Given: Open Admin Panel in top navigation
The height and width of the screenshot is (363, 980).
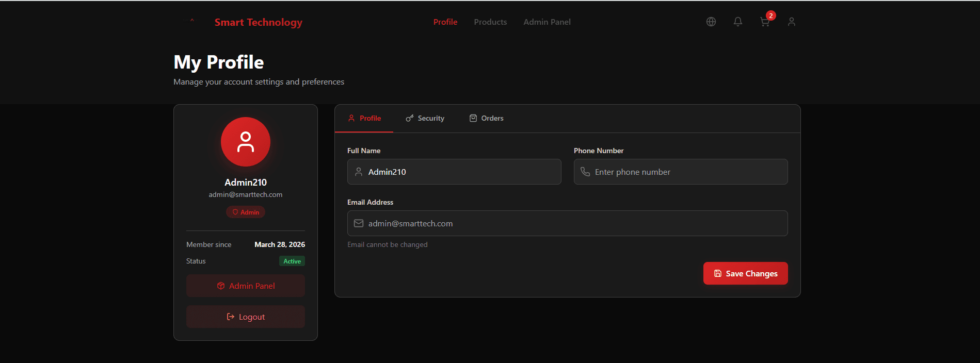Looking at the screenshot, I should coord(547,22).
